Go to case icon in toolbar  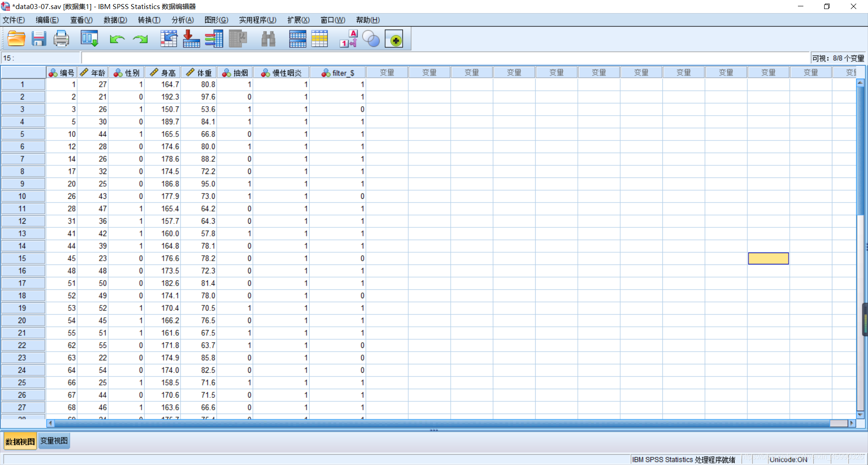[x=169, y=39]
